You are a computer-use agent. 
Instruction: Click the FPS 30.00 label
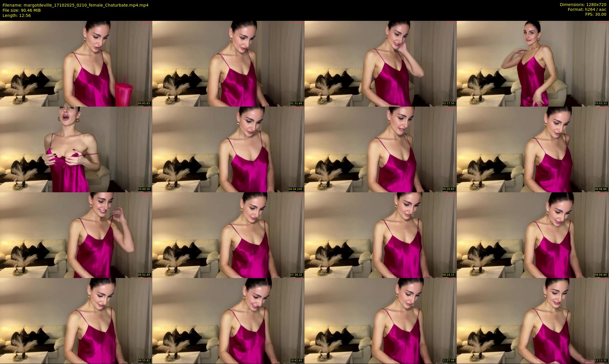click(596, 14)
